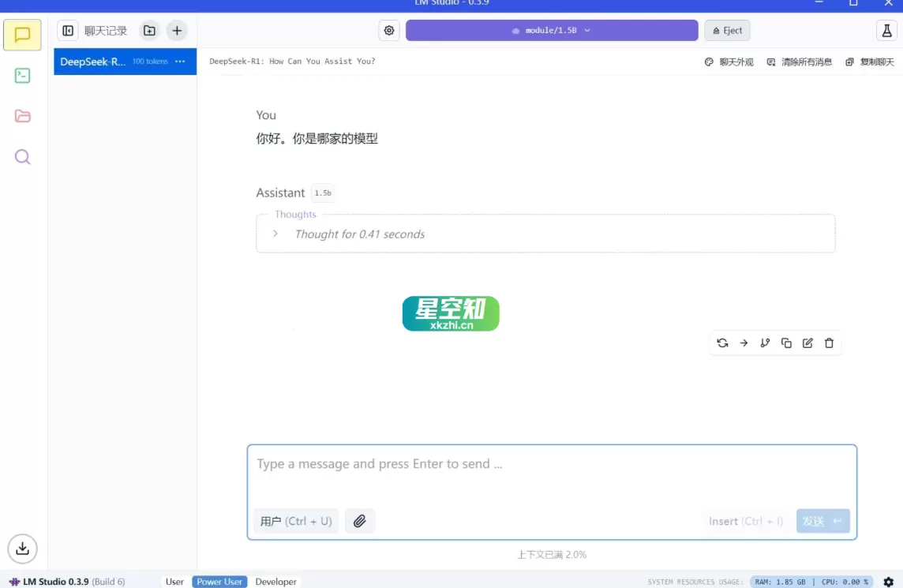
Task: Open the module/1.5B model dropdown
Action: (x=552, y=30)
